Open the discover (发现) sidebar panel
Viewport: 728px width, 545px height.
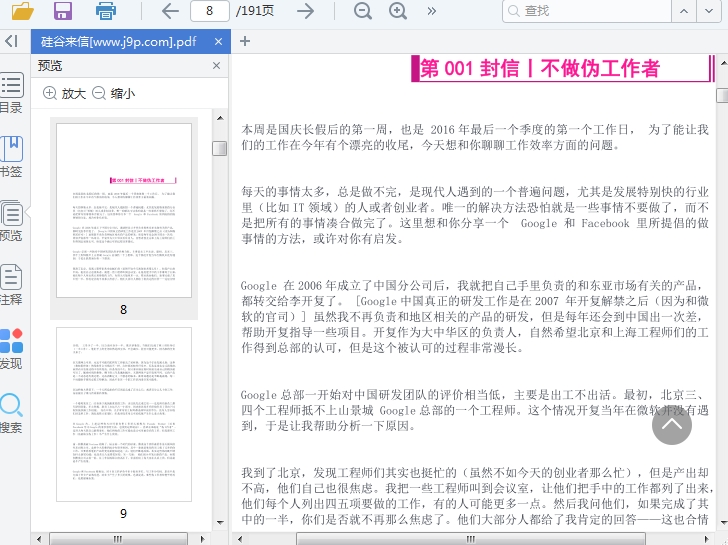click(x=11, y=349)
